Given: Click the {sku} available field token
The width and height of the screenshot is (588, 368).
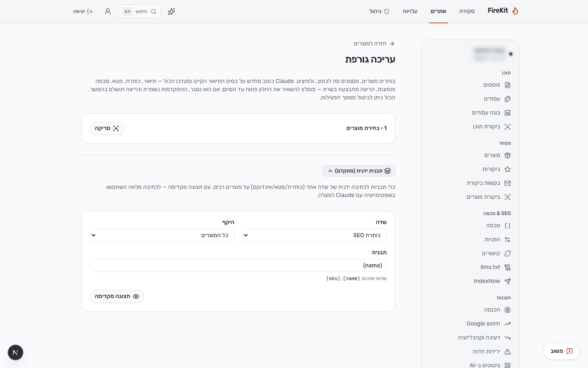Looking at the screenshot, I should coord(333,278).
